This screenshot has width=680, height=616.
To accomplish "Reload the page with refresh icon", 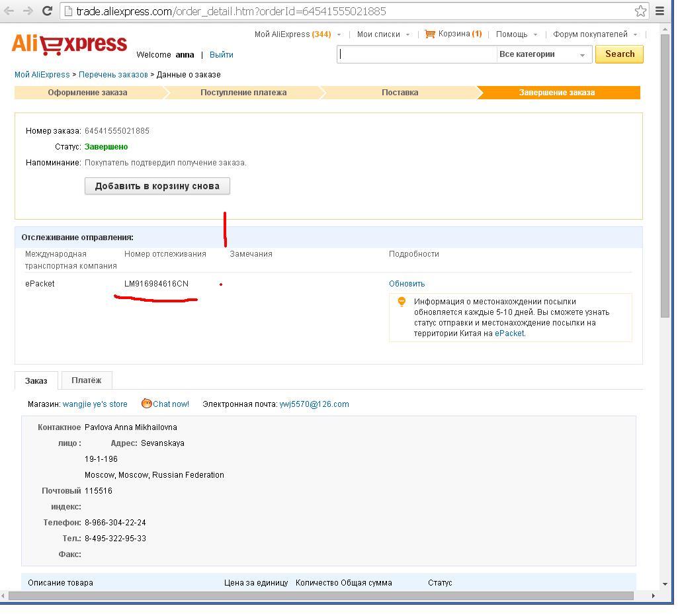I will (x=47, y=11).
